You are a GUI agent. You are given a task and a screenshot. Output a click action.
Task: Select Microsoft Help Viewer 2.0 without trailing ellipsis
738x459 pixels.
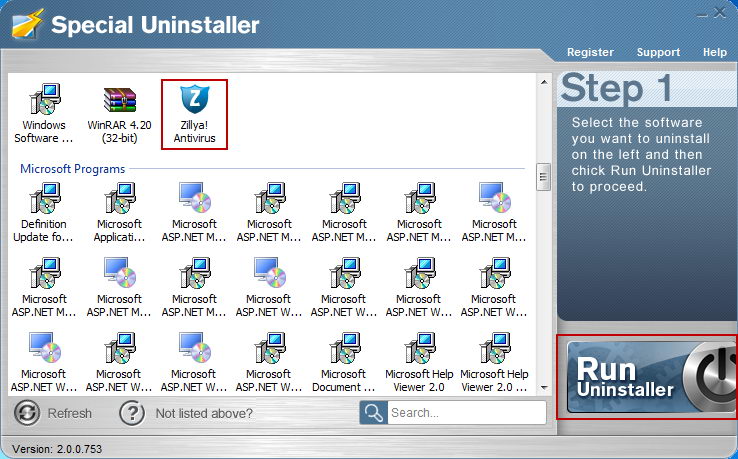coord(419,363)
